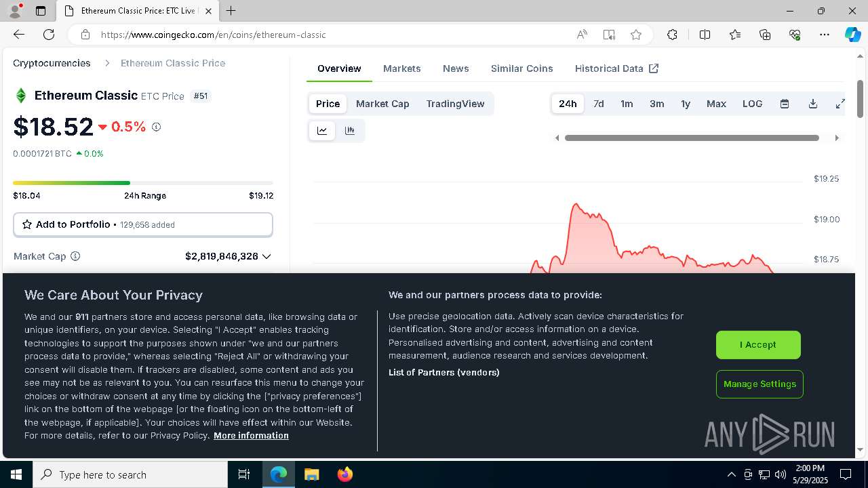The image size is (868, 488).
Task: Switch to the Overview tab
Action: tap(339, 68)
